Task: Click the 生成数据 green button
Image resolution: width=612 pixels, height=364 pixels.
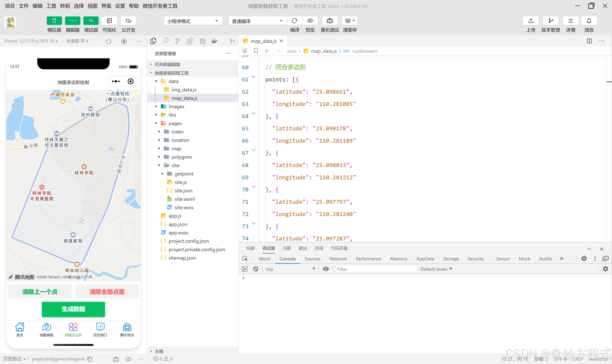Action: tap(73, 309)
